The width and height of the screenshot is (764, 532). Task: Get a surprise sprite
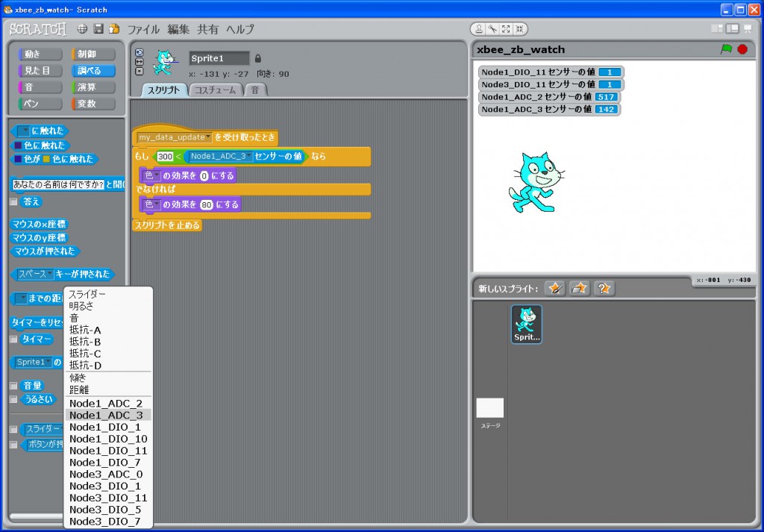click(x=604, y=289)
